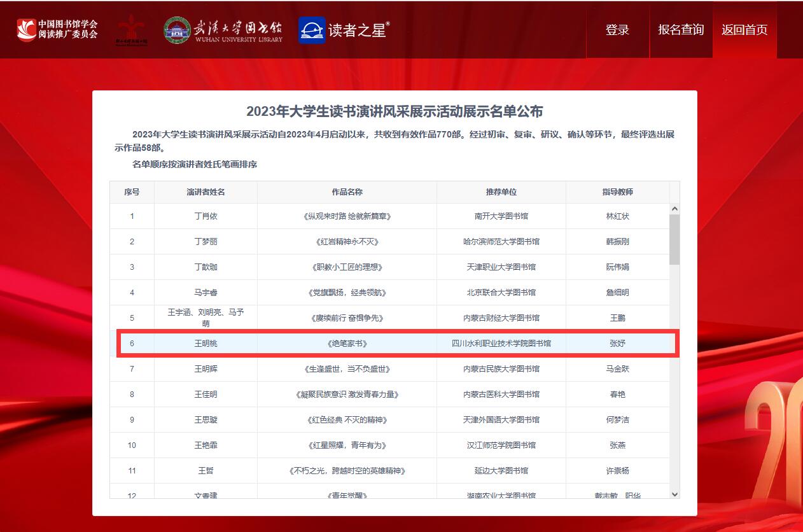The height and width of the screenshot is (532, 803).
Task: Click the 四川水利职业技术学院图书馆 cell
Action: (x=501, y=344)
